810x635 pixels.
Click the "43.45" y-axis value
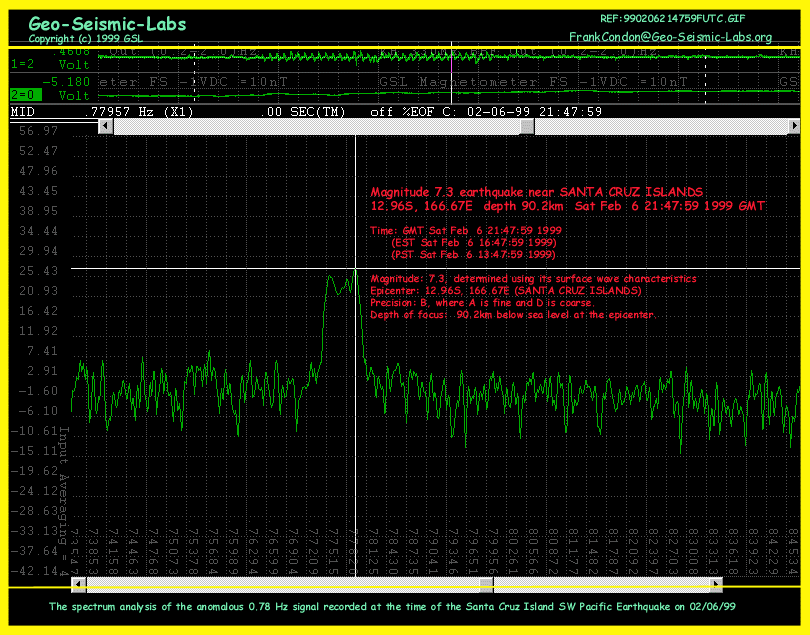click(39, 191)
